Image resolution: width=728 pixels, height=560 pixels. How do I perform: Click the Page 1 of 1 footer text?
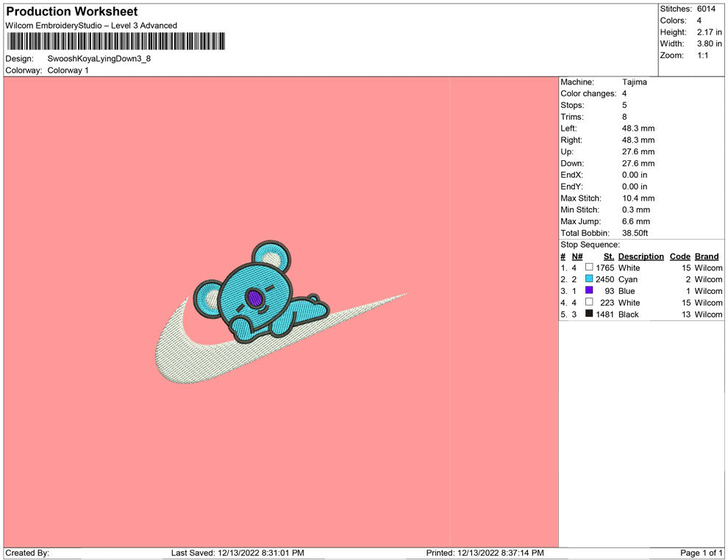tap(702, 553)
